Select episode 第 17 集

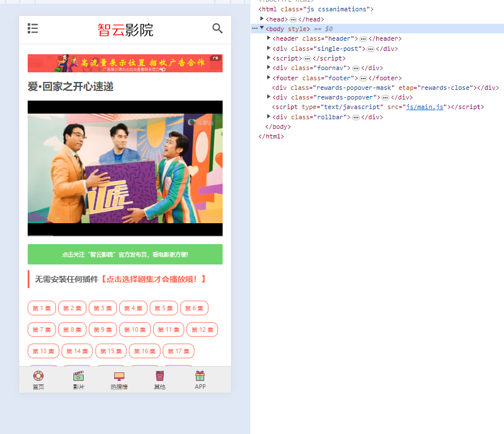179,351
